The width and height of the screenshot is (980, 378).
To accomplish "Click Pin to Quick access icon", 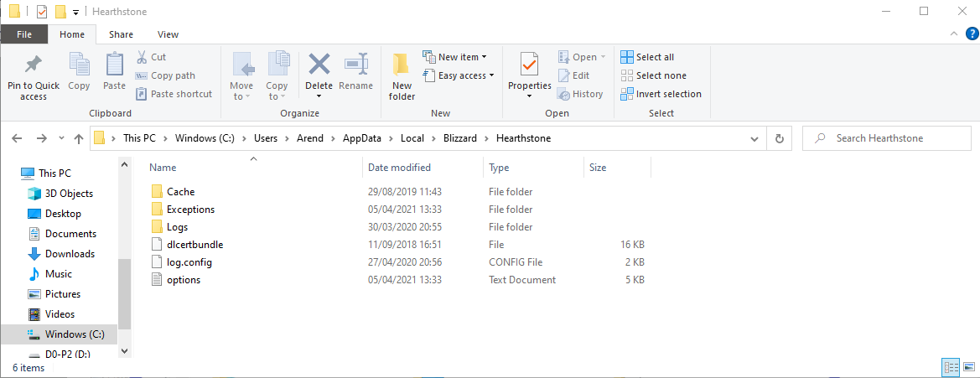I will [x=33, y=65].
